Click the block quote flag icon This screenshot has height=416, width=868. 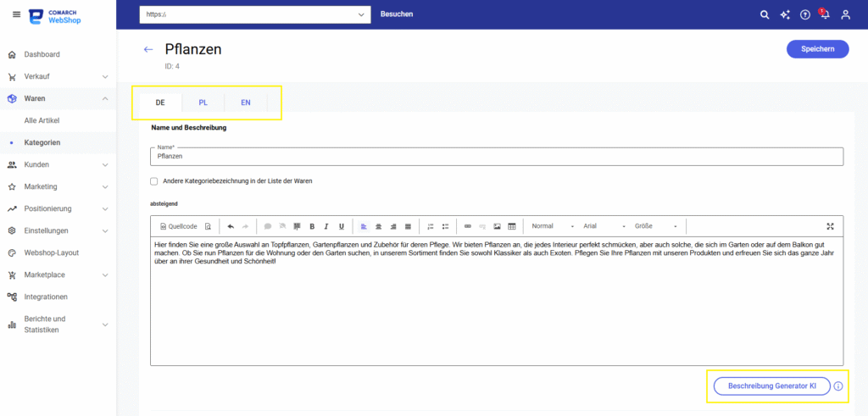(x=298, y=226)
